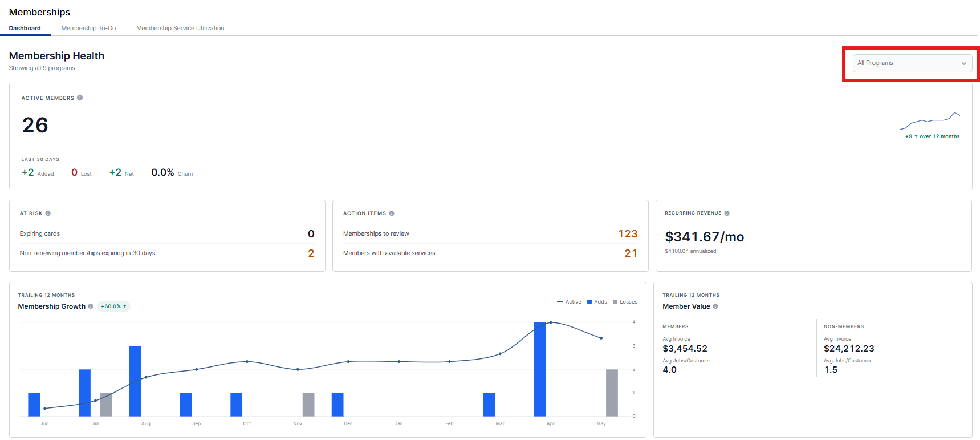
Task: Open the Membership Service Utilization tab
Action: (x=180, y=28)
